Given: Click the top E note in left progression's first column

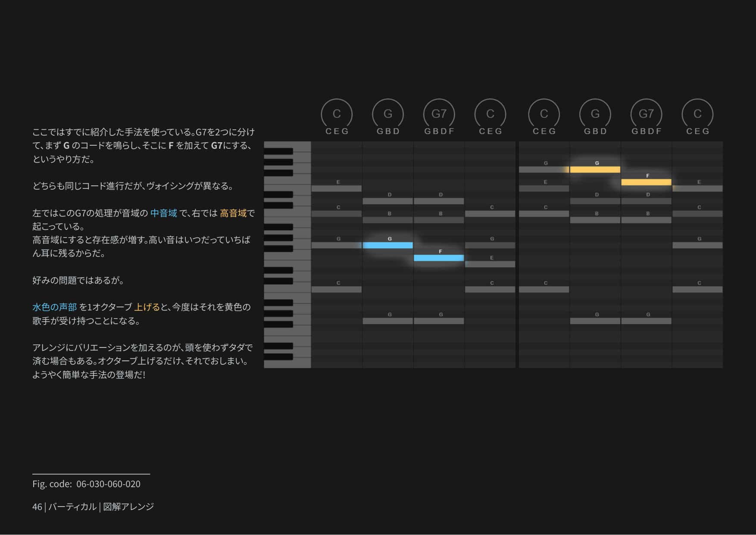Looking at the screenshot, I should coord(336,188).
